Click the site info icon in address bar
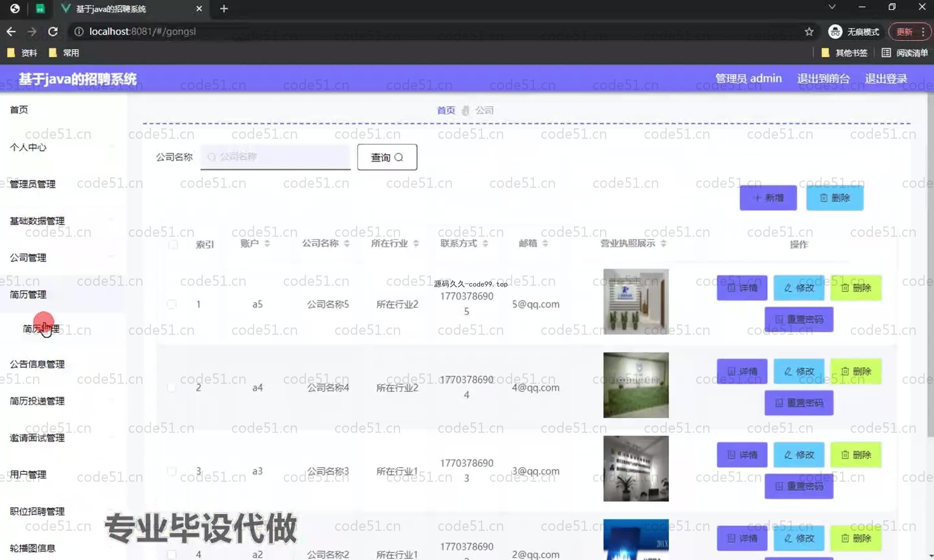The height and width of the screenshot is (560, 934). (x=79, y=31)
